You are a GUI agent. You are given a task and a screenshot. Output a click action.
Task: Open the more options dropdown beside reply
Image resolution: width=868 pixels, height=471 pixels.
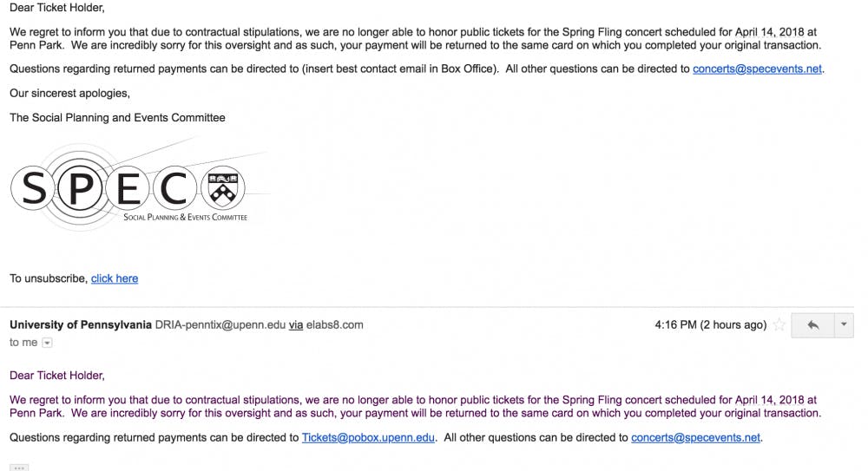coord(843,325)
